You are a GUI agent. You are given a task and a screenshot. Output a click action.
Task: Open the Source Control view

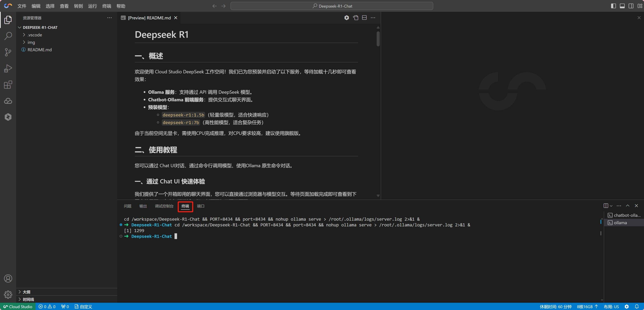point(8,52)
